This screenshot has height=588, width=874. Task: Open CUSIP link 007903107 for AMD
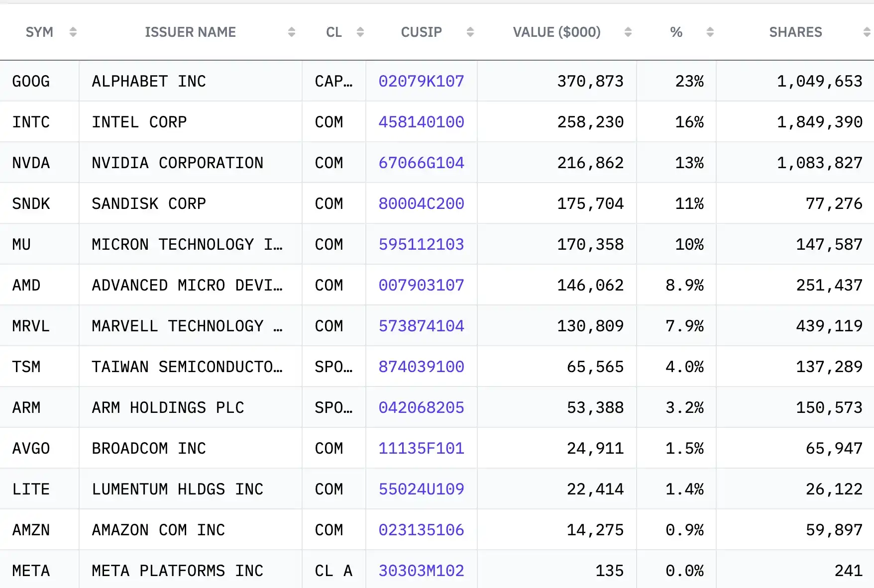point(421,285)
